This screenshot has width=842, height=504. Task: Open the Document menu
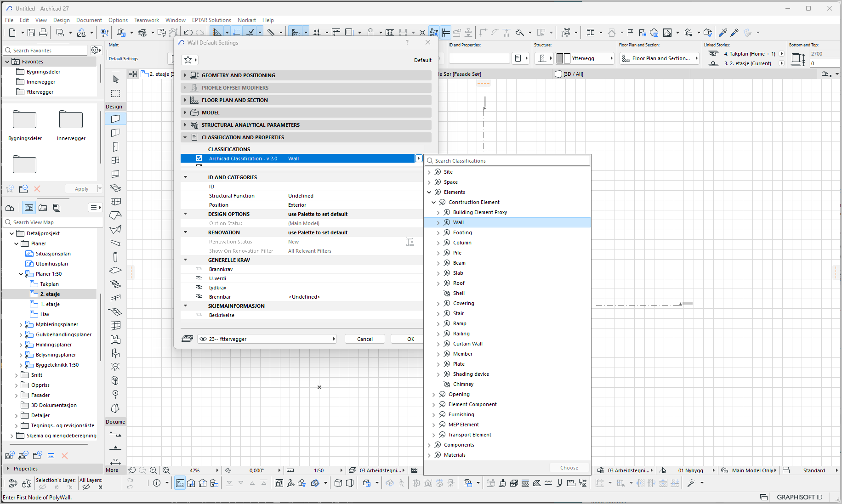tap(89, 20)
